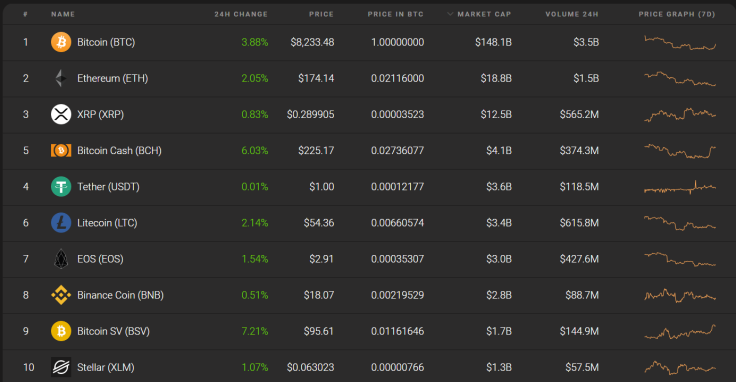Screen dimensions: 736x382
Task: View Binance Coin 7-day price sparkline
Action: tap(680, 296)
